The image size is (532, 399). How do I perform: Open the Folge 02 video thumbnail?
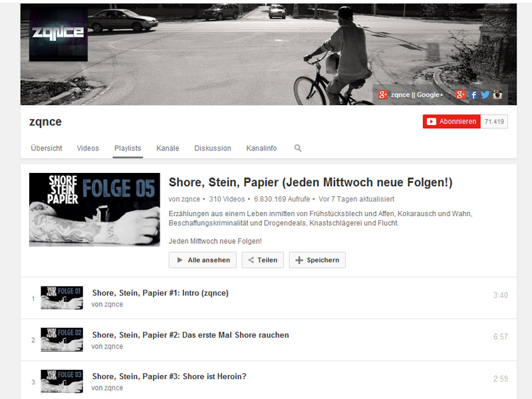click(x=62, y=340)
